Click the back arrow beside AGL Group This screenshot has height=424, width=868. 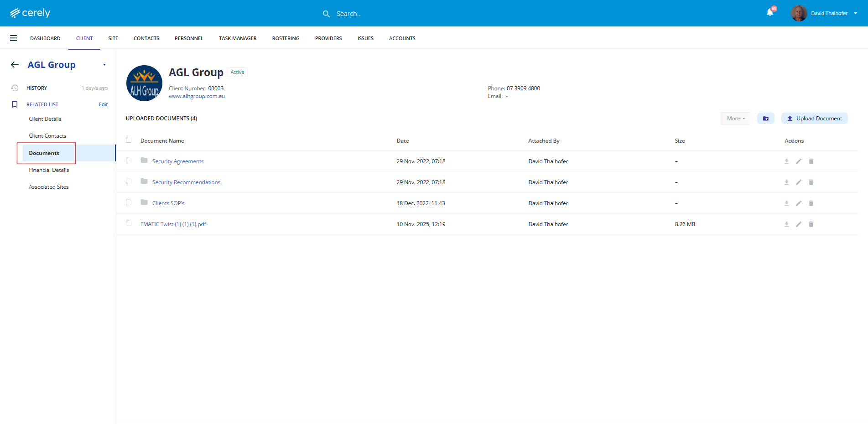coord(15,65)
